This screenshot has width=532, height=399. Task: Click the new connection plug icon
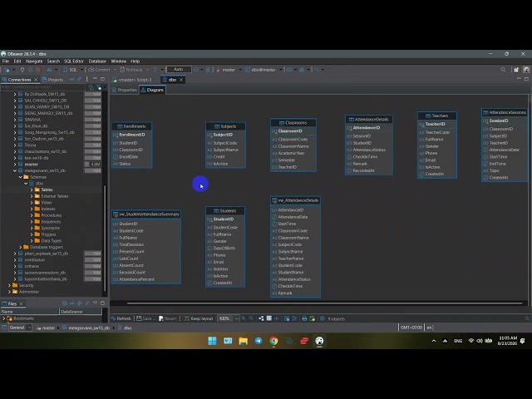coord(7,70)
